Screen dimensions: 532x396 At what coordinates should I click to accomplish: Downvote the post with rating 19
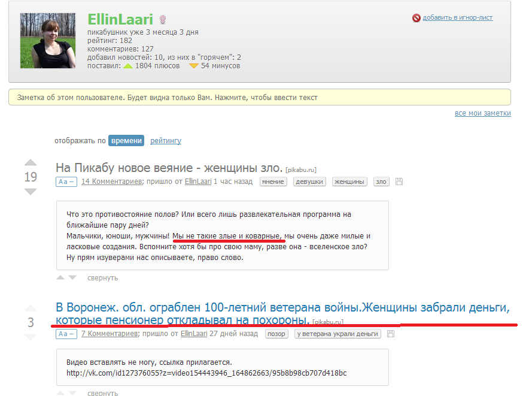[31, 191]
